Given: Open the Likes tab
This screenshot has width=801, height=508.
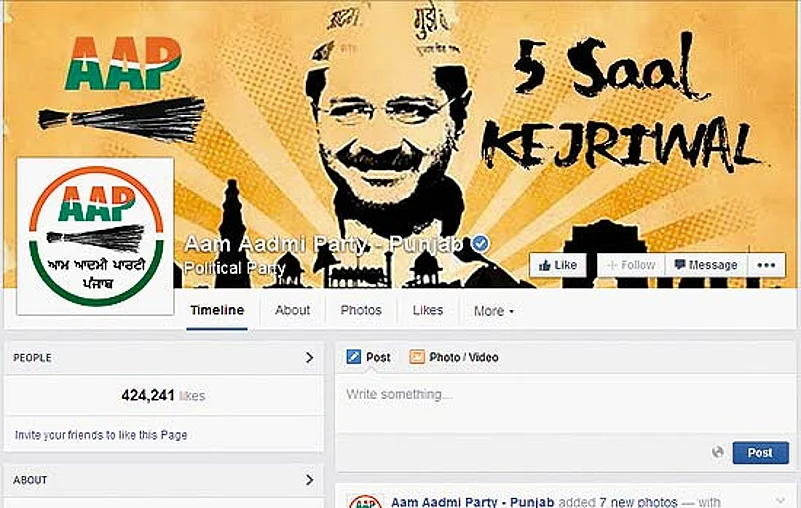Looking at the screenshot, I should (428, 310).
